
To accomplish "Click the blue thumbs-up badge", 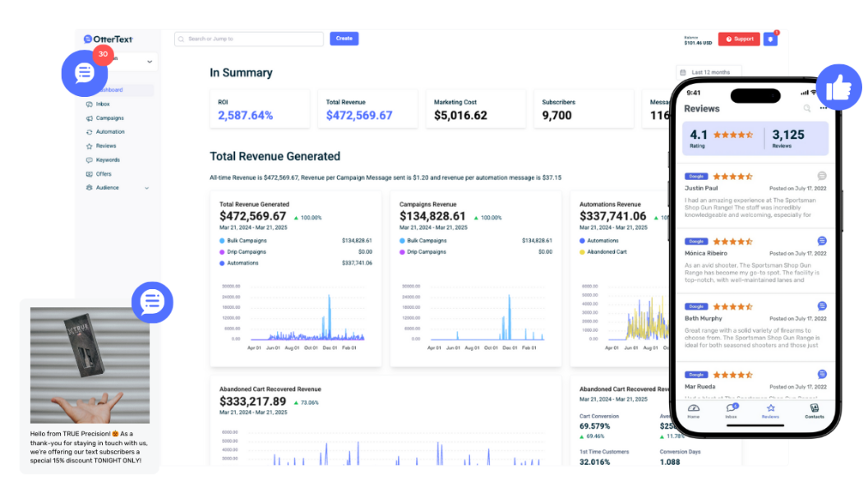I will pos(839,86).
